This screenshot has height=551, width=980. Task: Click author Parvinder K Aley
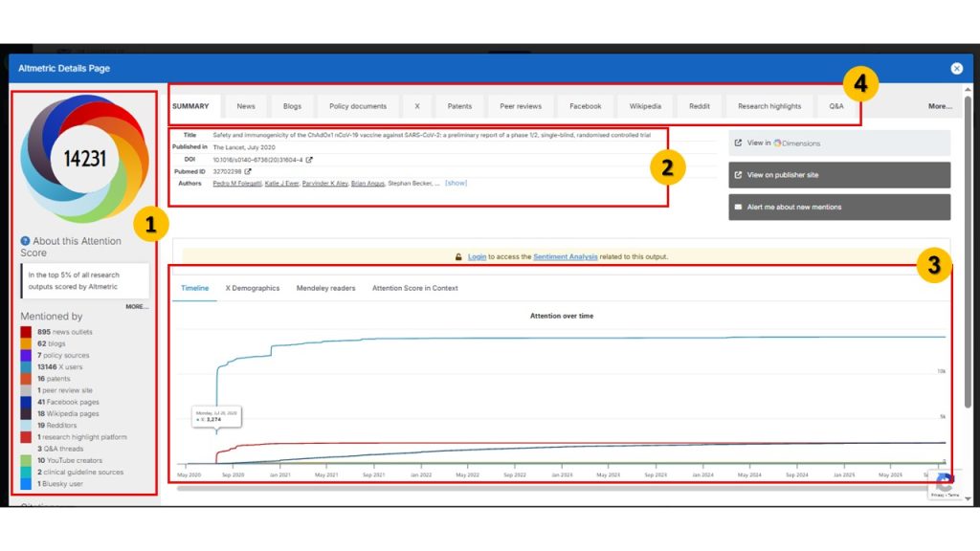coord(325,183)
